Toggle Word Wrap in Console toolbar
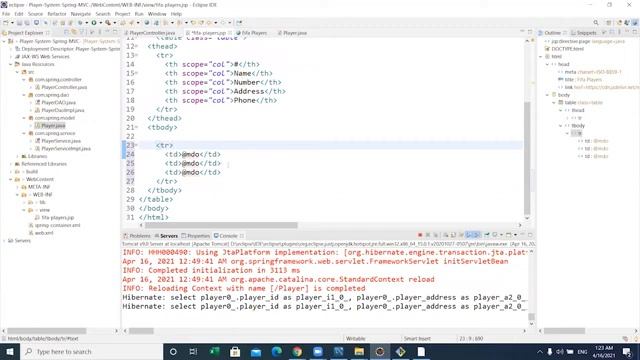 [x=461, y=235]
